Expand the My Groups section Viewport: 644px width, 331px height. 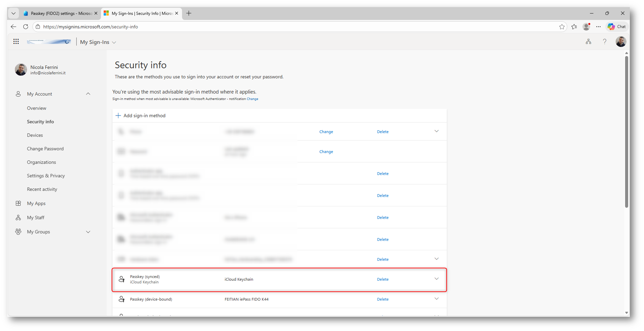pos(88,232)
